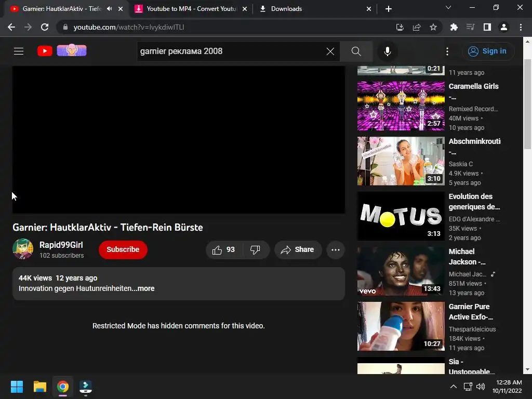Toggle the Chrome side panel
Image resolution: width=532 pixels, height=399 pixels.
click(x=487, y=27)
